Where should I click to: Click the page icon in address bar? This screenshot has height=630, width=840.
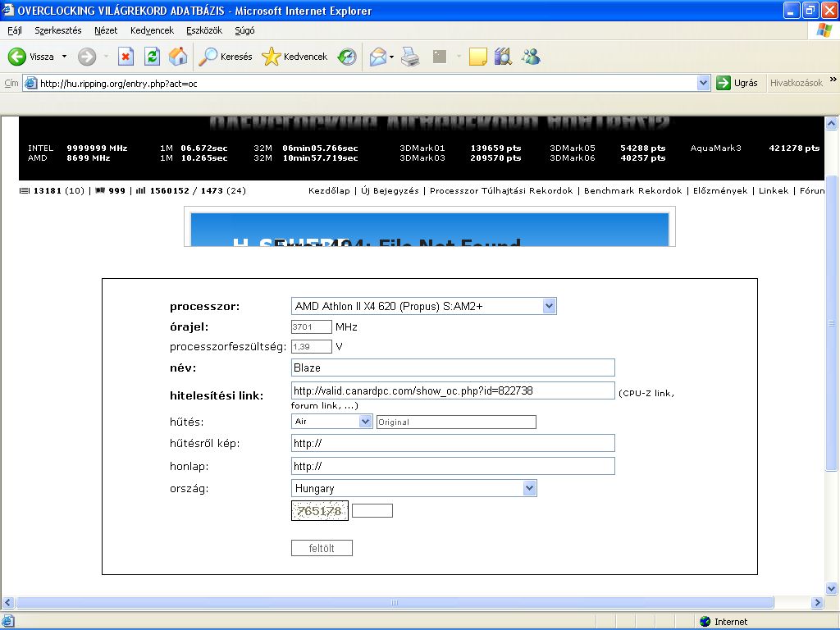31,83
